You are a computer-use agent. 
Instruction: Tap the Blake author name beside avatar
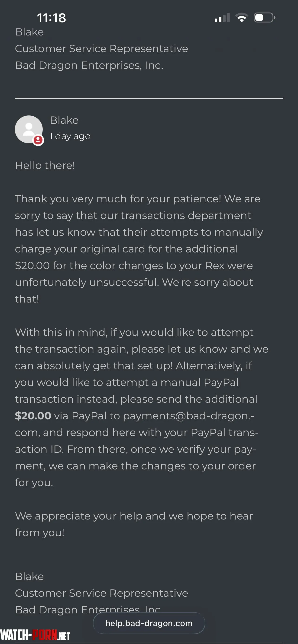pos(64,120)
